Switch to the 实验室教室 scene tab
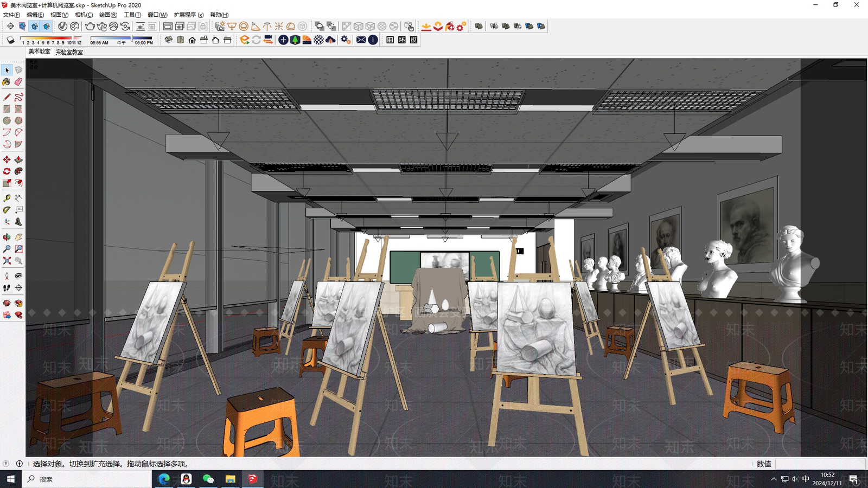 (x=69, y=52)
